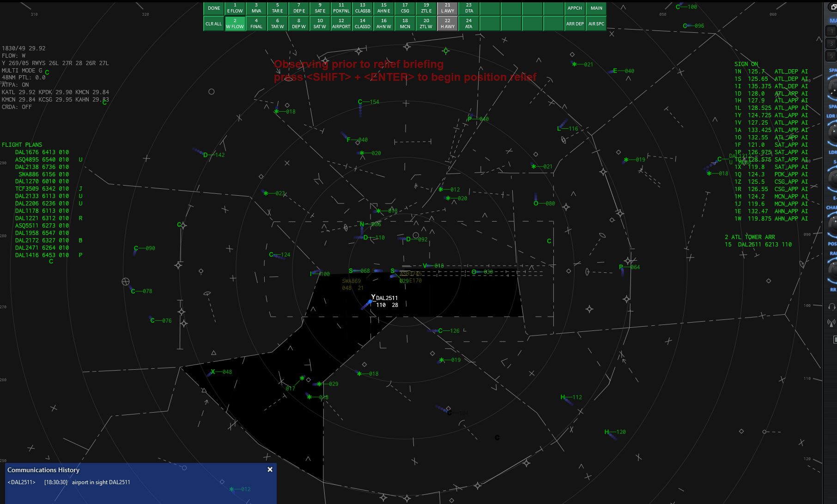The image size is (837, 504).
Task: Toggle the W FLOW map button
Action: coord(235,24)
